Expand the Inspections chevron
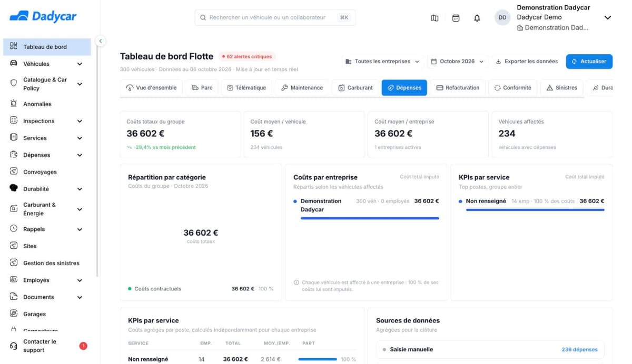632x364 pixels. [80, 121]
